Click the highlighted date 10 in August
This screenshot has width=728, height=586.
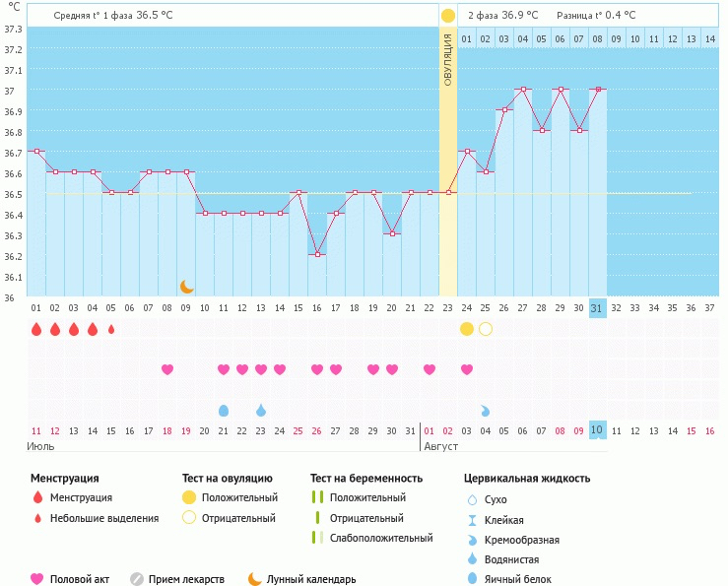tap(597, 430)
